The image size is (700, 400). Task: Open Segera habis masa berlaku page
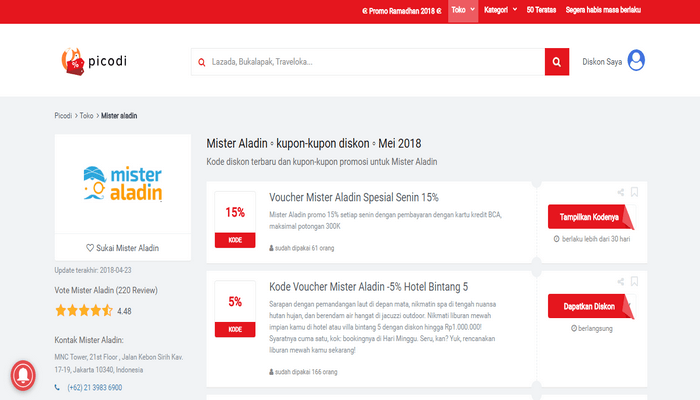pyautogui.click(x=603, y=10)
